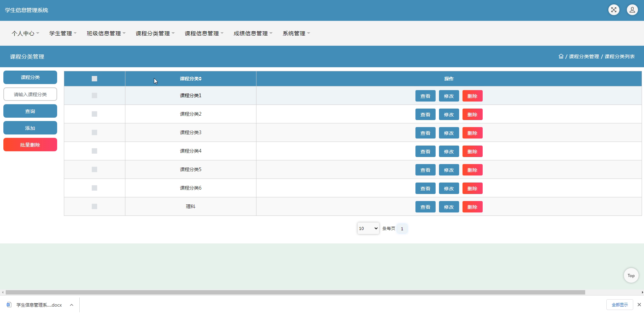Viewport: 644px width, 314px height.
Task: Expand the 课程分类管理 menu
Action: (x=155, y=33)
